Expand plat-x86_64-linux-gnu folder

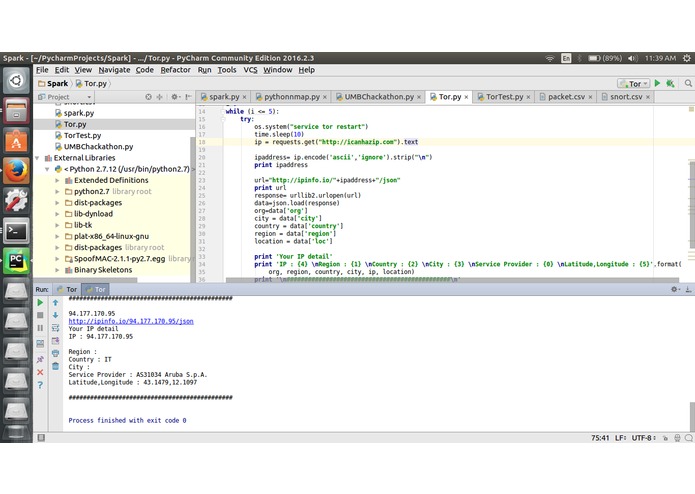click(x=57, y=236)
